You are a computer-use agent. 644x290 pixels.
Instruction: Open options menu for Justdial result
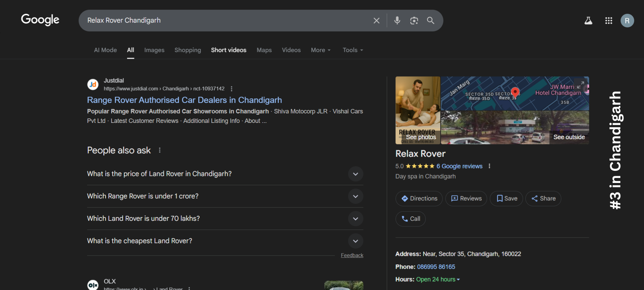pyautogui.click(x=231, y=89)
